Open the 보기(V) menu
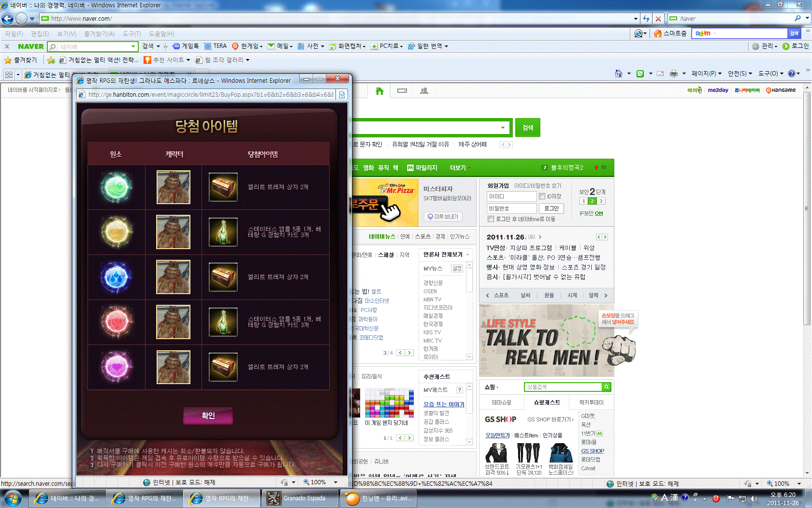Screen dimensions: 812x508 coord(66,34)
